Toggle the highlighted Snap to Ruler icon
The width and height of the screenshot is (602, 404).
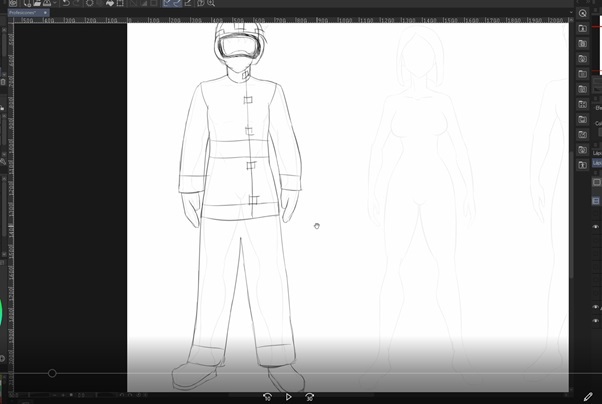click(x=167, y=3)
